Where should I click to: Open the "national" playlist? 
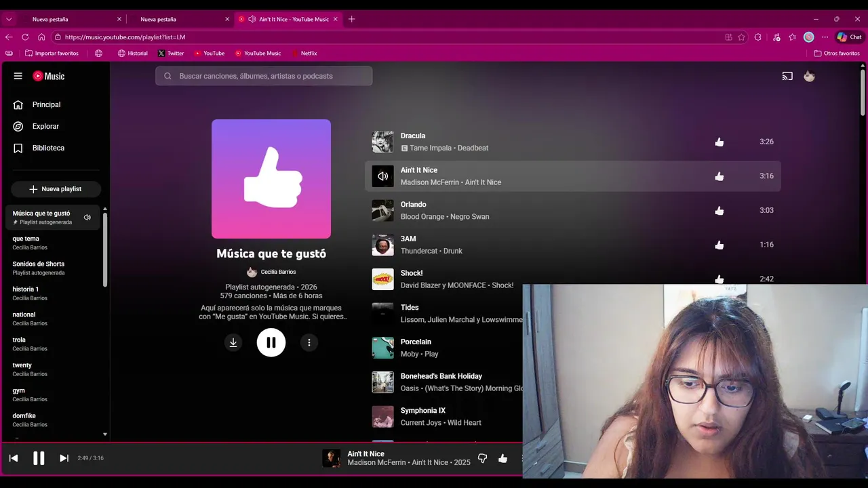(52, 319)
